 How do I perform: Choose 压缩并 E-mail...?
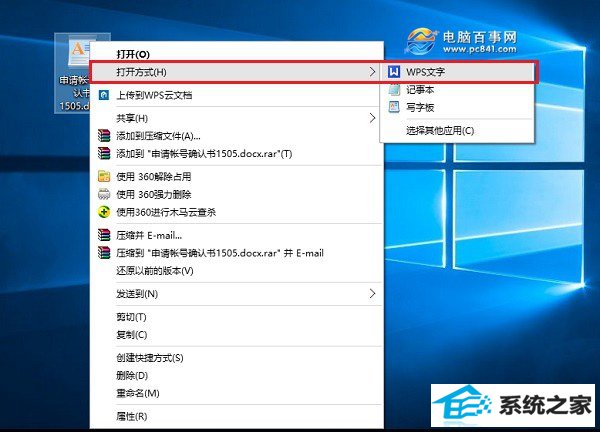(x=236, y=235)
